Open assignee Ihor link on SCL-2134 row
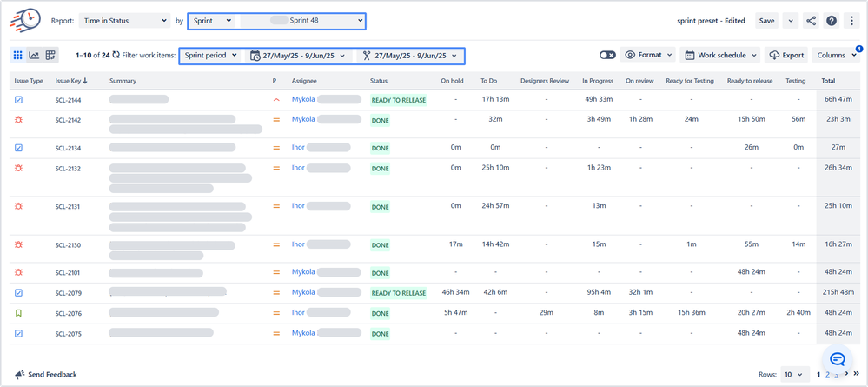 (298, 148)
